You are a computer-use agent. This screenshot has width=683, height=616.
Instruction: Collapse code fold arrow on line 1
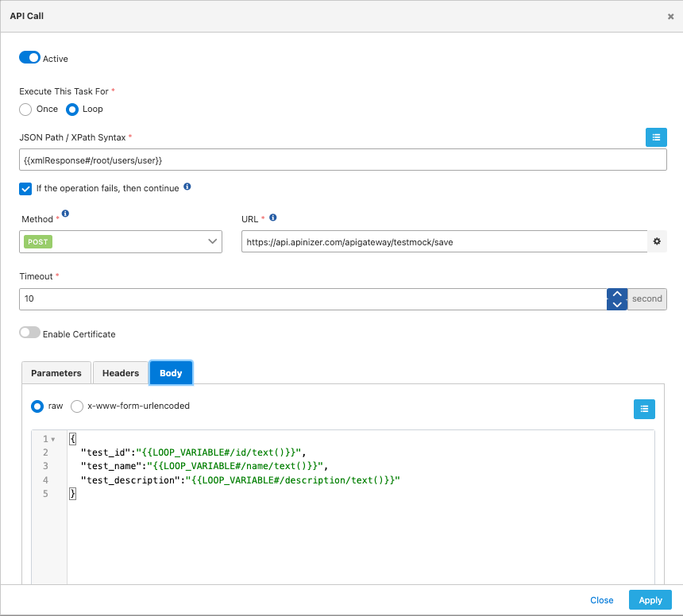coord(53,439)
